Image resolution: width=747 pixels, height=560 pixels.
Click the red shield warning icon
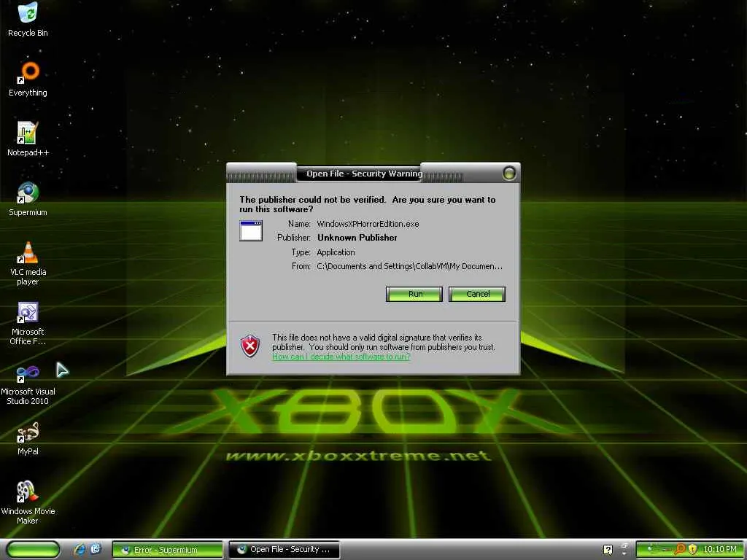[250, 346]
